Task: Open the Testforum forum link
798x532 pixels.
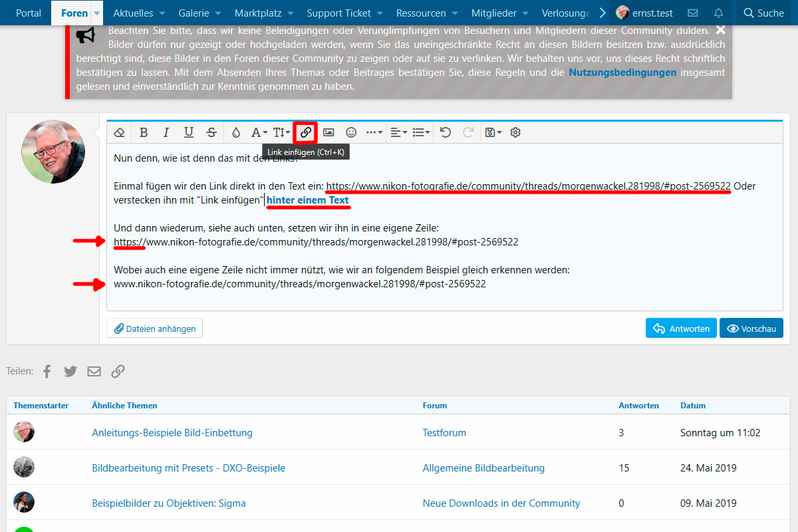Action: [444, 432]
